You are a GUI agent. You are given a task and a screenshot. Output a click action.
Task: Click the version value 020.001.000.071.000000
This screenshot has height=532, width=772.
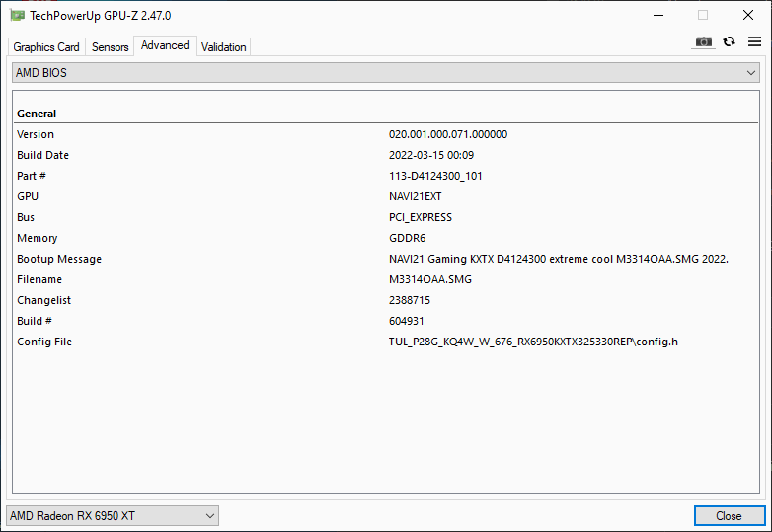point(448,134)
